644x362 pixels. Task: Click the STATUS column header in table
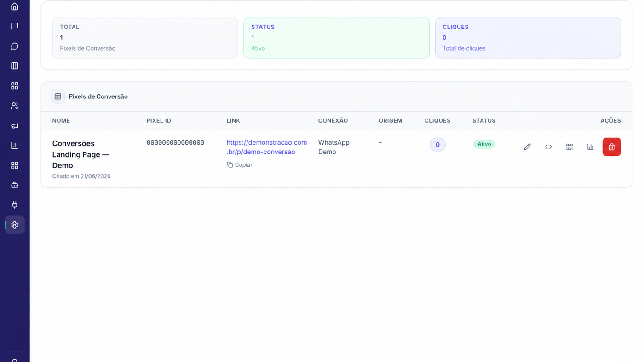click(x=484, y=121)
